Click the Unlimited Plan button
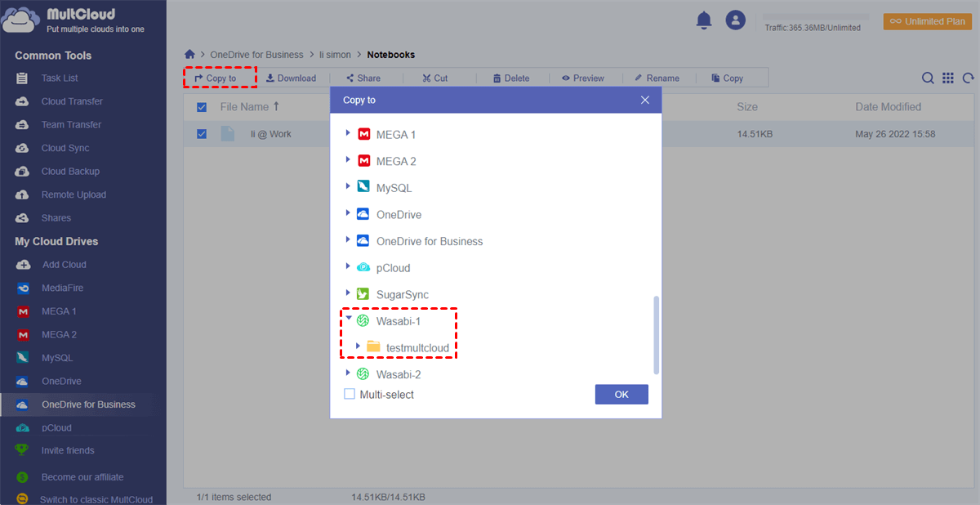 (928, 21)
